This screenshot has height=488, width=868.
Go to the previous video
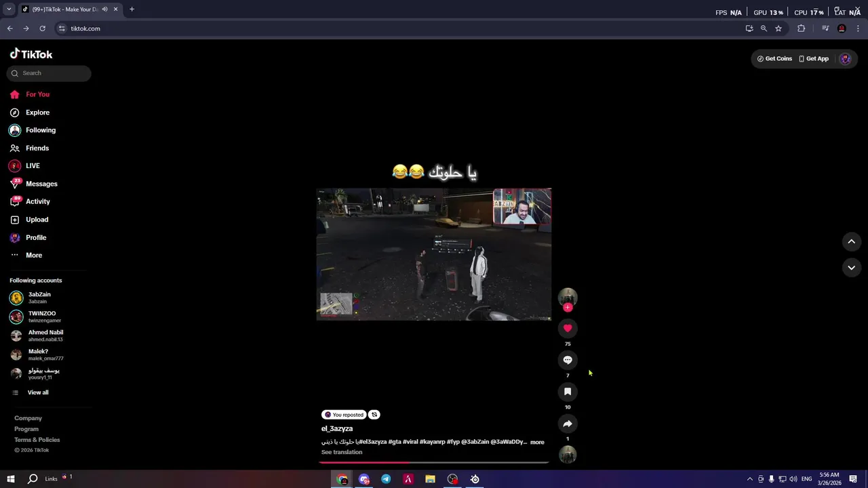tap(852, 241)
